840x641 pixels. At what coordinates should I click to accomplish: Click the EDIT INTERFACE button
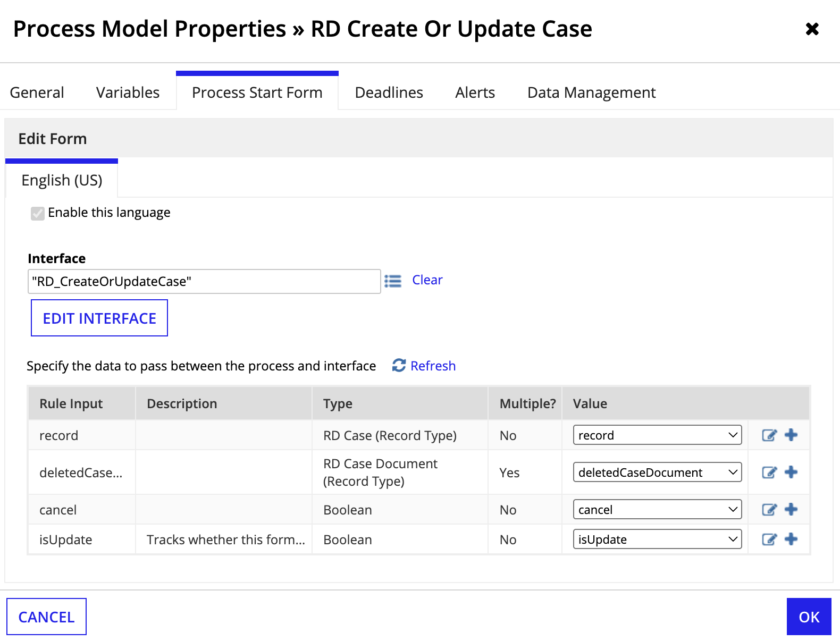click(99, 318)
